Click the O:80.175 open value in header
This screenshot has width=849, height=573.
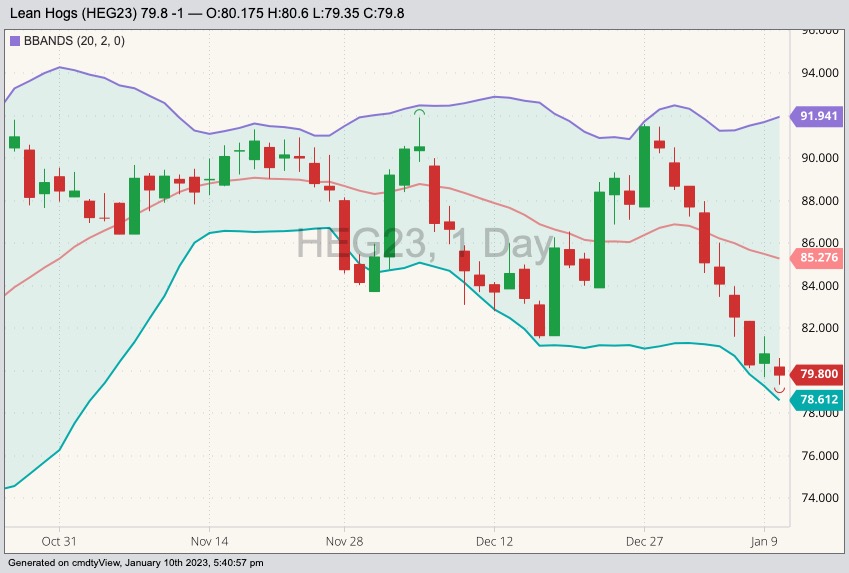(x=235, y=13)
